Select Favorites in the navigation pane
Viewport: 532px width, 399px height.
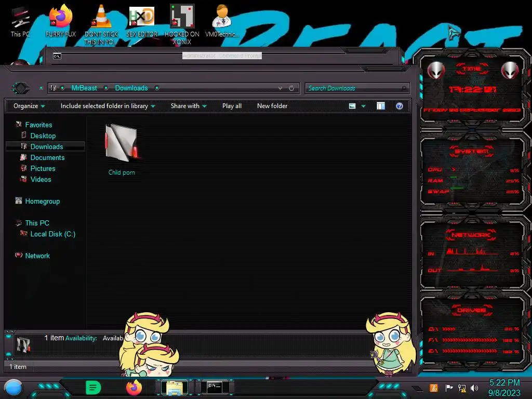click(x=38, y=125)
